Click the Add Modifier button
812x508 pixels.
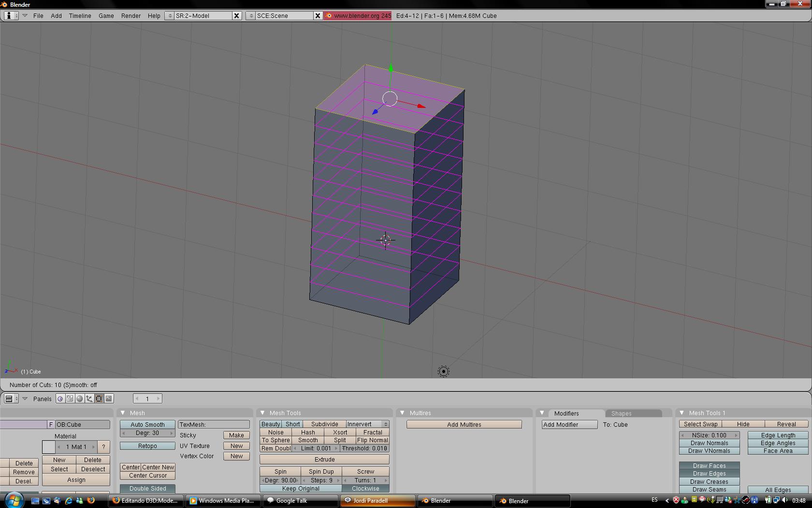point(569,424)
